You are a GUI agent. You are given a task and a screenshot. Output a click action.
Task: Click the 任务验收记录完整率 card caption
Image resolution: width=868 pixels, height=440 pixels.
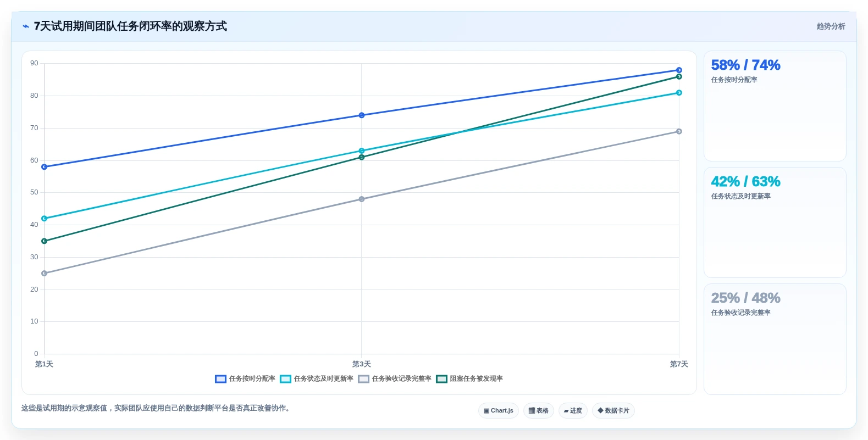(x=740, y=313)
